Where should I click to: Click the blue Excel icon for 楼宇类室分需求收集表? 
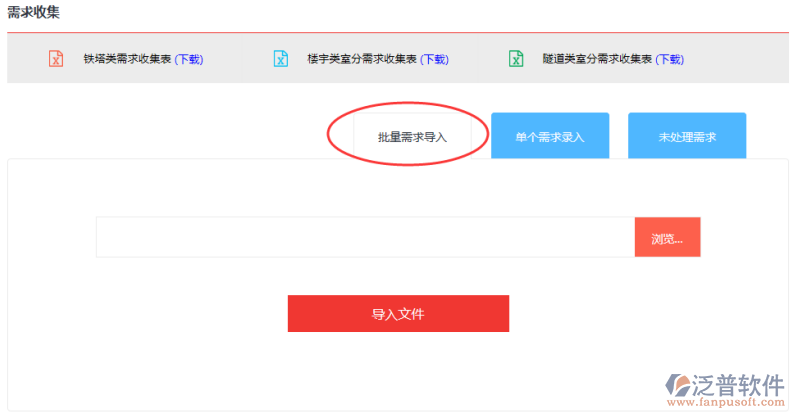click(281, 59)
